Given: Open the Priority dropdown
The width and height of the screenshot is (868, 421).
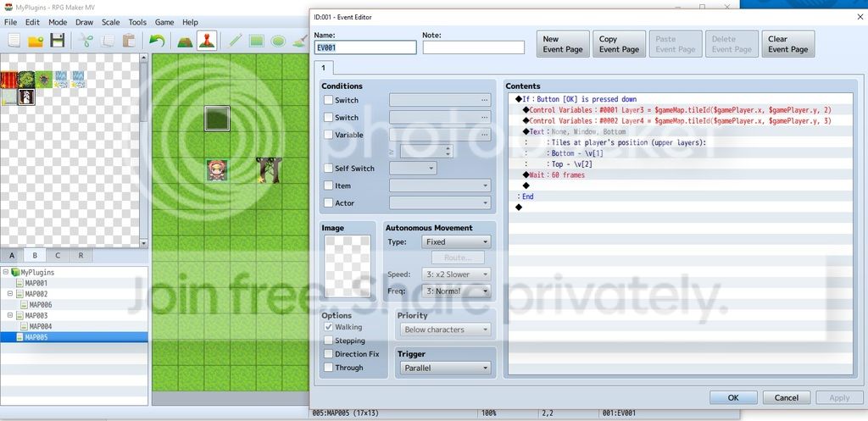Looking at the screenshot, I should point(445,330).
